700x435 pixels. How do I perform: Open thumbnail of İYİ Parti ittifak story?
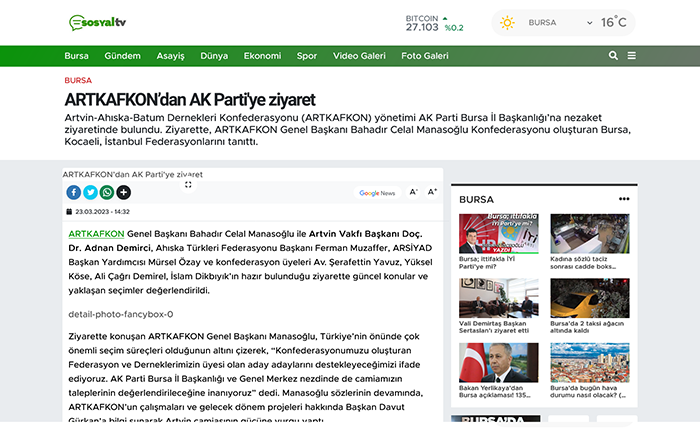tap(499, 234)
